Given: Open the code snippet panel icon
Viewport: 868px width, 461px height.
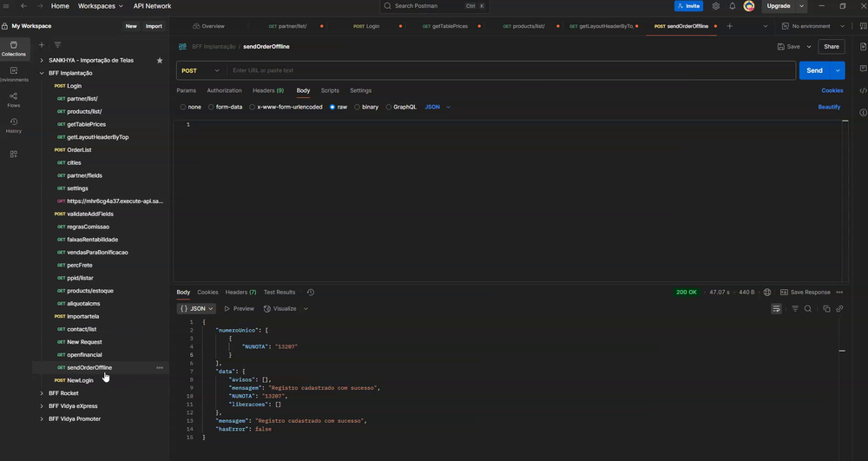Looking at the screenshot, I should point(863,90).
